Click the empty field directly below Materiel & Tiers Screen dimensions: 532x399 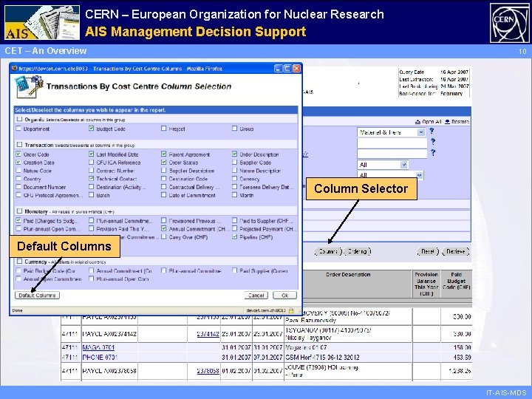click(x=392, y=143)
